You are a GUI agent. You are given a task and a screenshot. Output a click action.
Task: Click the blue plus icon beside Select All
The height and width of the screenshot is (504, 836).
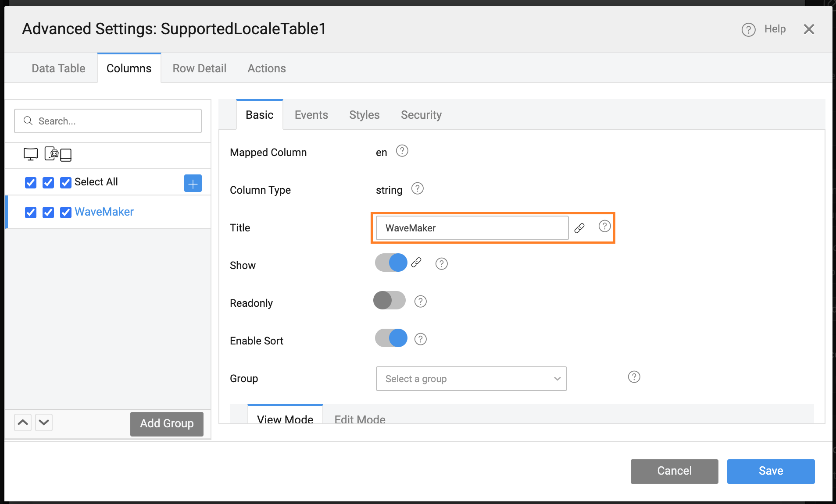coord(193,183)
